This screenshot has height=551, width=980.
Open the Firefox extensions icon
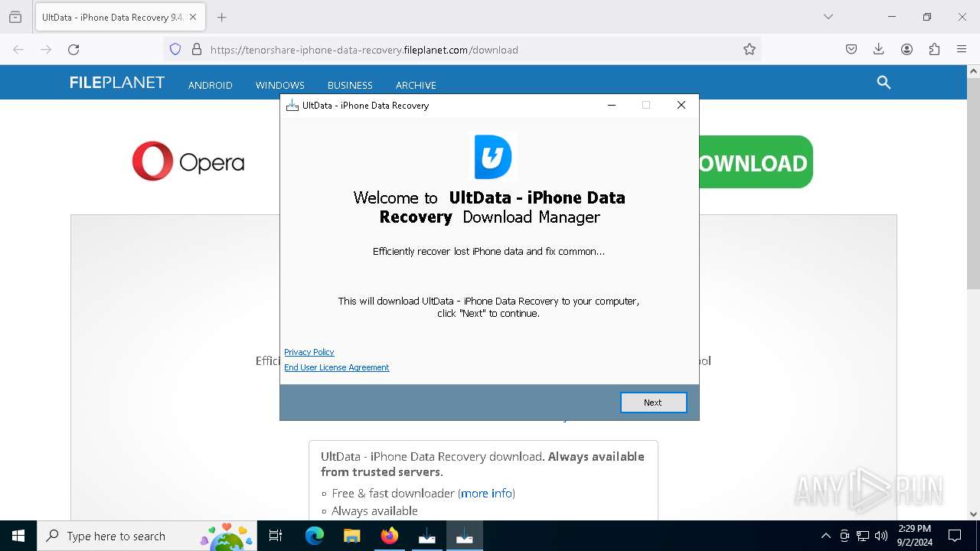click(934, 50)
